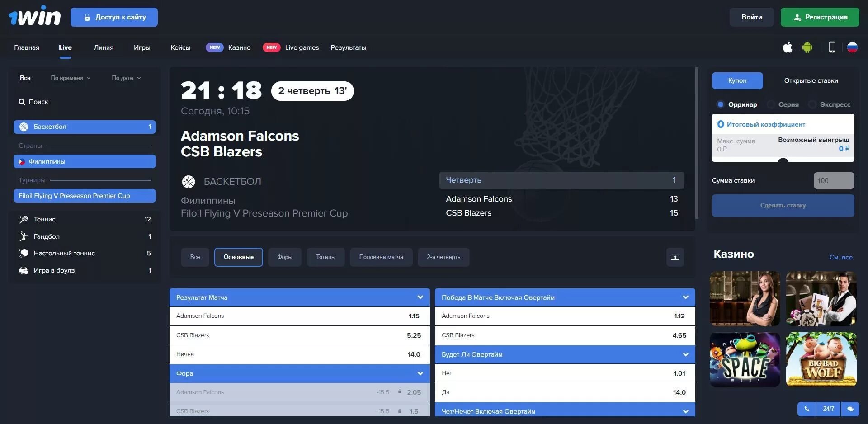Select the Все filter in sidebar
Image resolution: width=868 pixels, height=424 pixels.
(25, 78)
